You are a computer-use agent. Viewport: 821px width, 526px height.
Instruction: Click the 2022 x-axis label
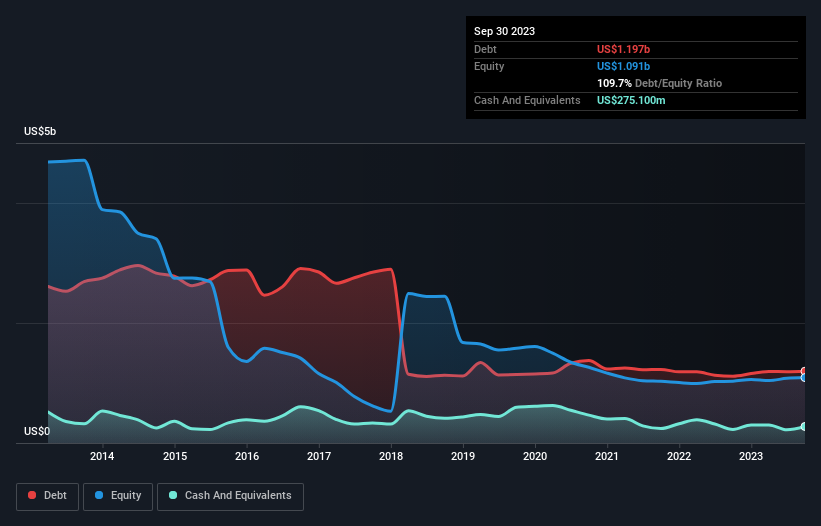click(679, 456)
